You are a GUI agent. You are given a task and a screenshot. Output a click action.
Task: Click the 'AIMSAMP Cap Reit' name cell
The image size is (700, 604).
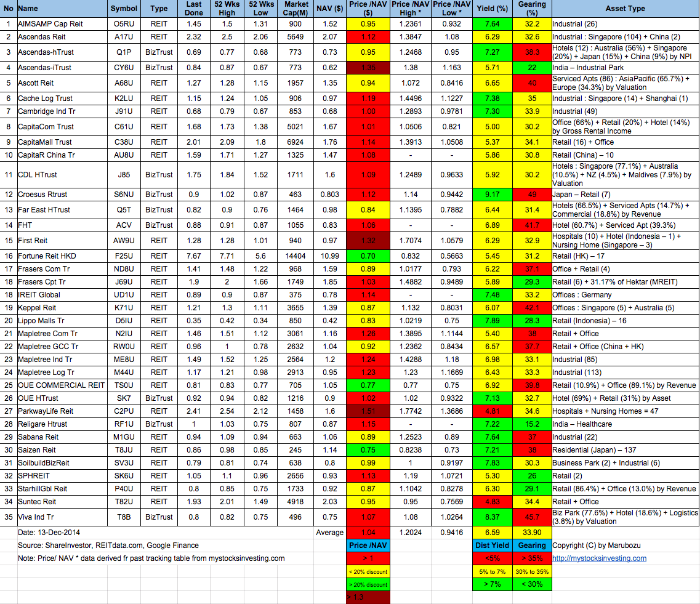tap(62, 24)
